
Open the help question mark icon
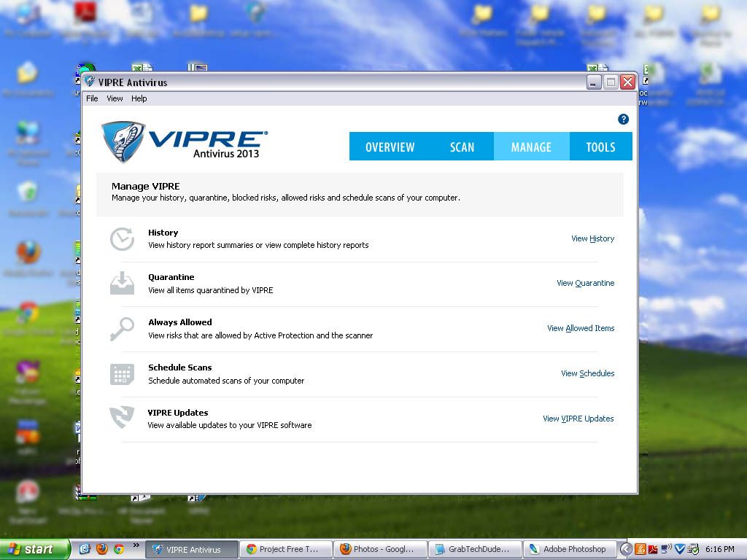coord(623,119)
